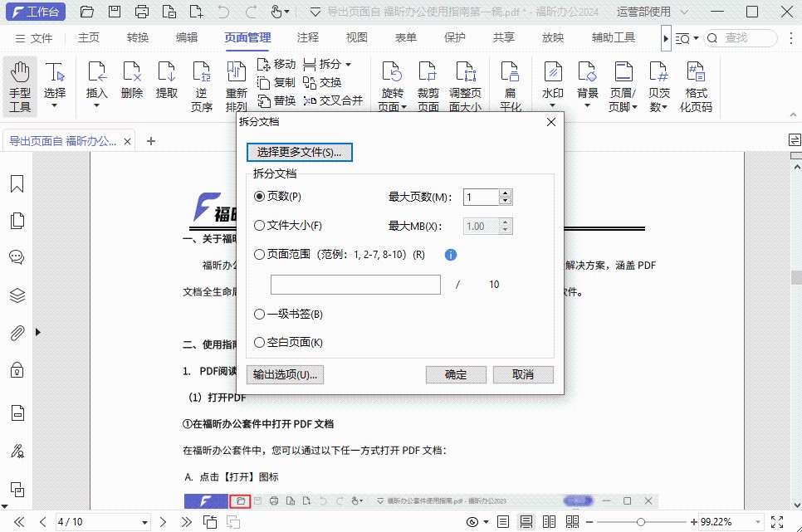Go to the first page
Screen dimensions: 802x532
pos(19,522)
